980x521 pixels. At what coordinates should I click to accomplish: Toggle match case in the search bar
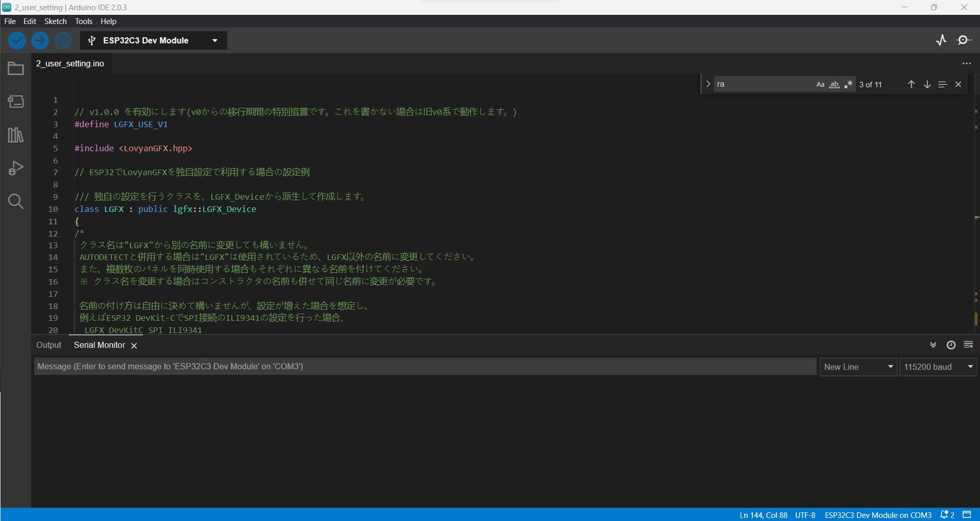pyautogui.click(x=820, y=84)
